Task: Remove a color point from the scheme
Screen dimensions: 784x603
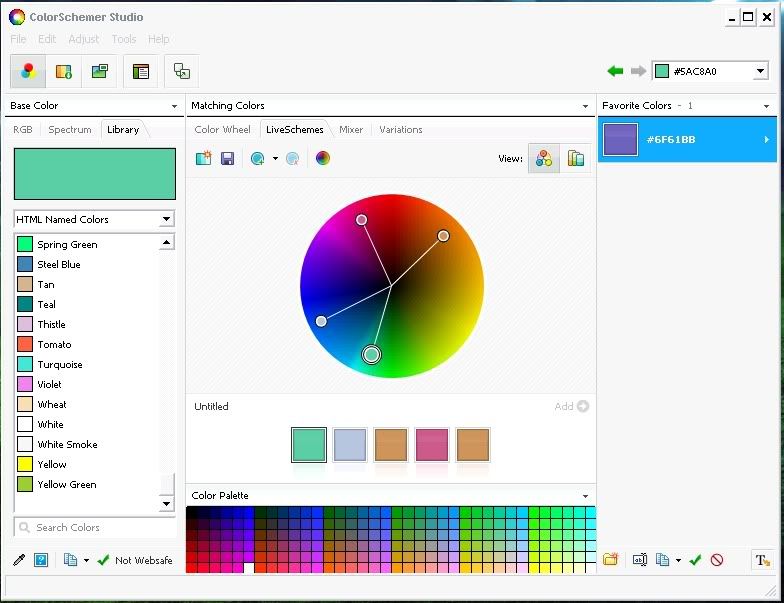Action: 292,158
